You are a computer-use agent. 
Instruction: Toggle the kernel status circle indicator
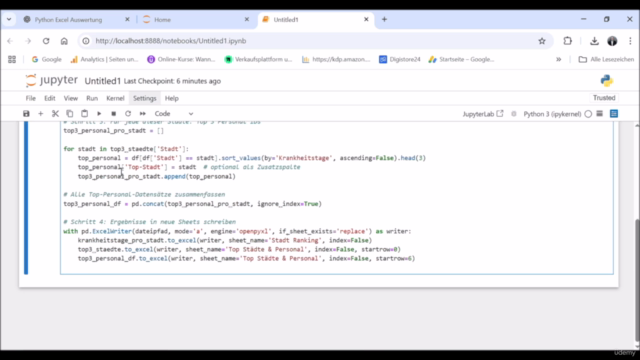point(588,114)
